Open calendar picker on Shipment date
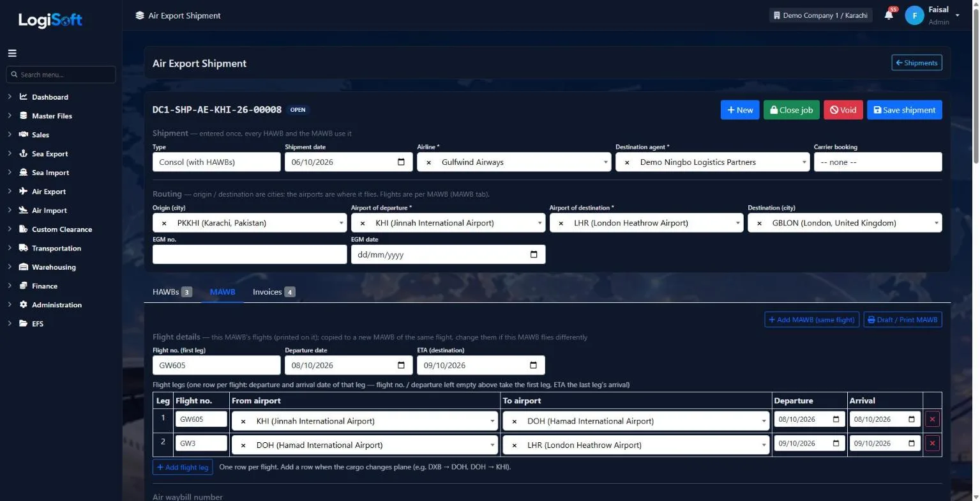 [401, 162]
